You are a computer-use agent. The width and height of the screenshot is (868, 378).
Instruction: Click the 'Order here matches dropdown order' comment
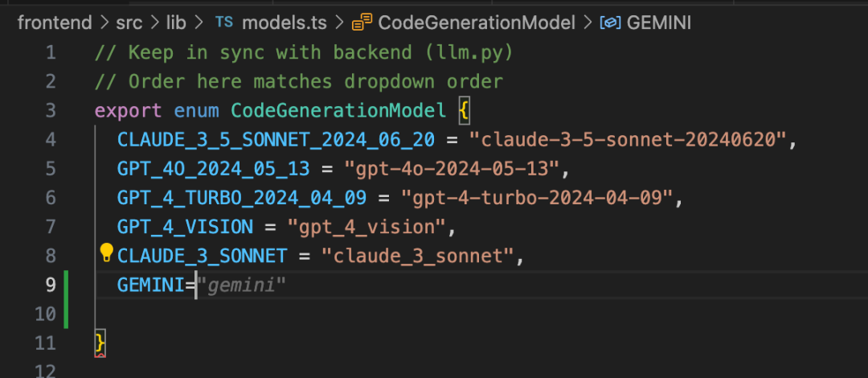(299, 81)
